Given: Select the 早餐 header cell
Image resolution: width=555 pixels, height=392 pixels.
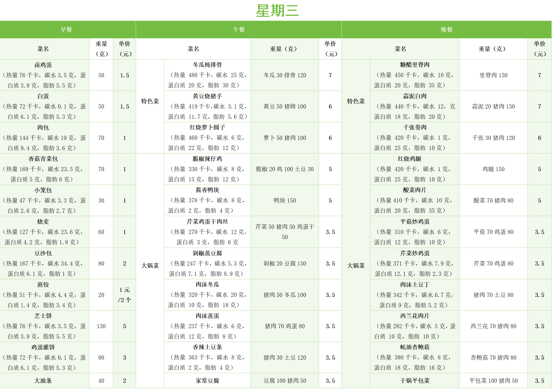Looking at the screenshot, I should [x=66, y=29].
